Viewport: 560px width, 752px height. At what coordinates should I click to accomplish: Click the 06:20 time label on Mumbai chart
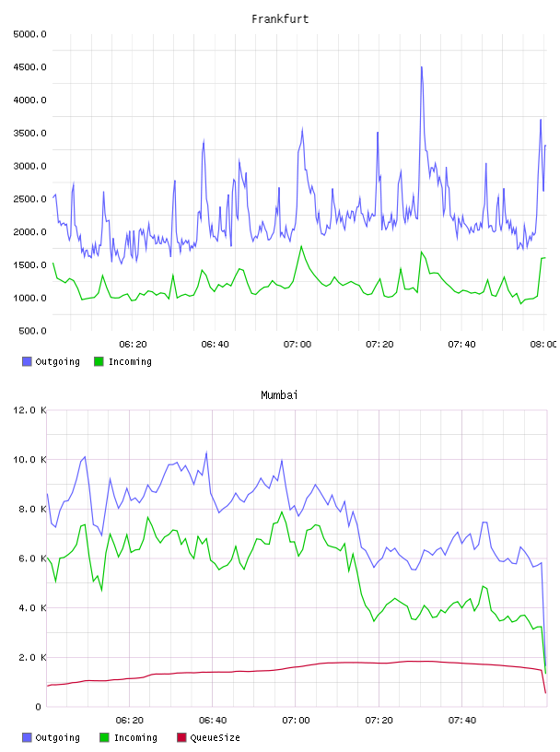click(130, 721)
